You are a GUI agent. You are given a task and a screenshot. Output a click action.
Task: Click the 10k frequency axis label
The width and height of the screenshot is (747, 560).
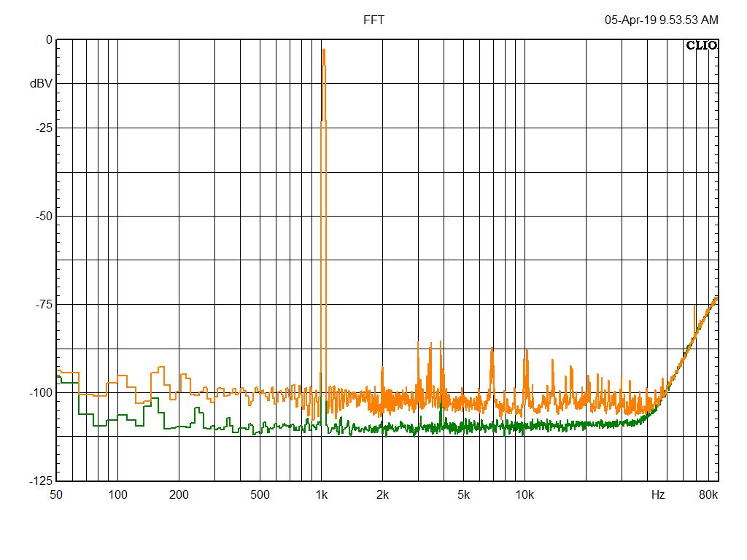[x=525, y=495]
